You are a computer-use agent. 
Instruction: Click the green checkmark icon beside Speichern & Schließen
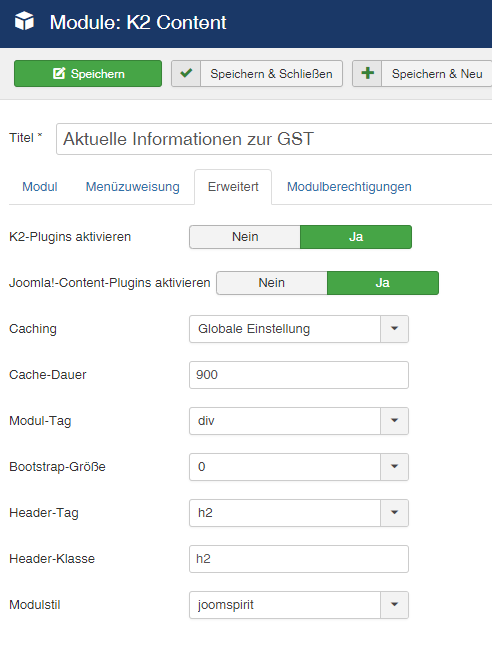click(x=186, y=73)
